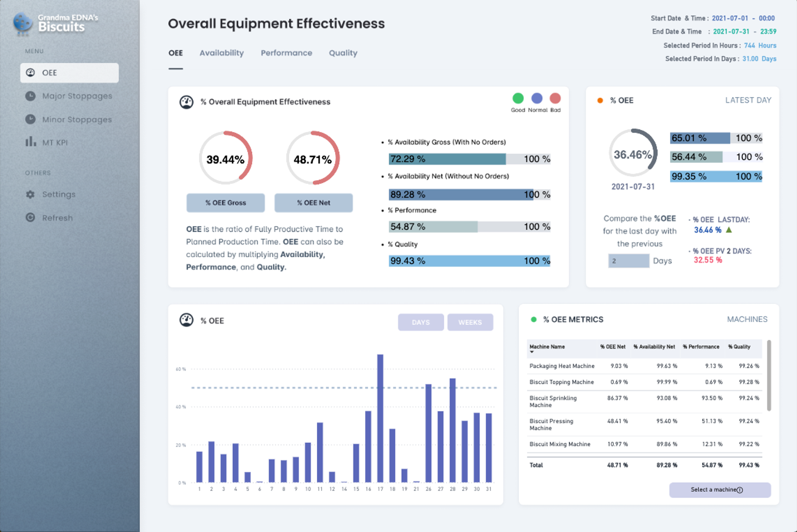Screen dimensions: 797x532
Task: Switch to the Quality tab
Action: point(343,53)
